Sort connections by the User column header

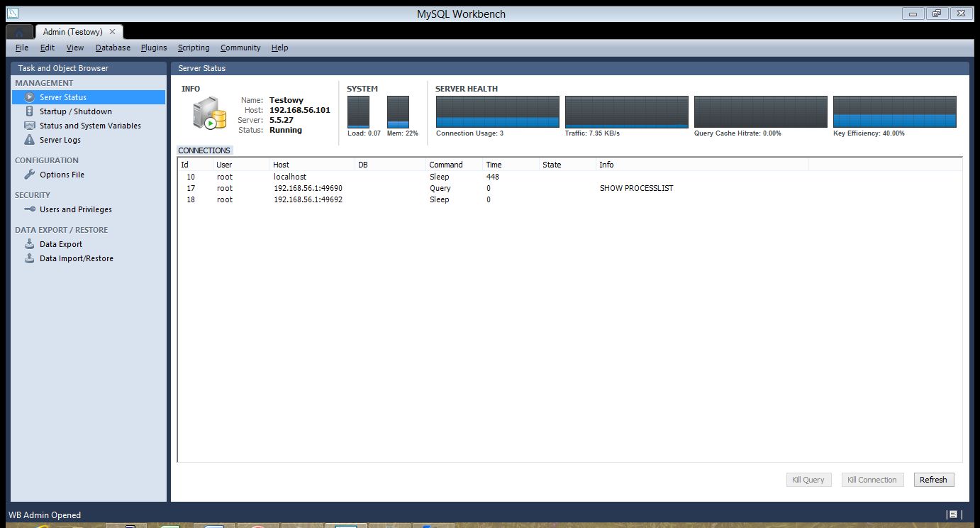(x=241, y=165)
